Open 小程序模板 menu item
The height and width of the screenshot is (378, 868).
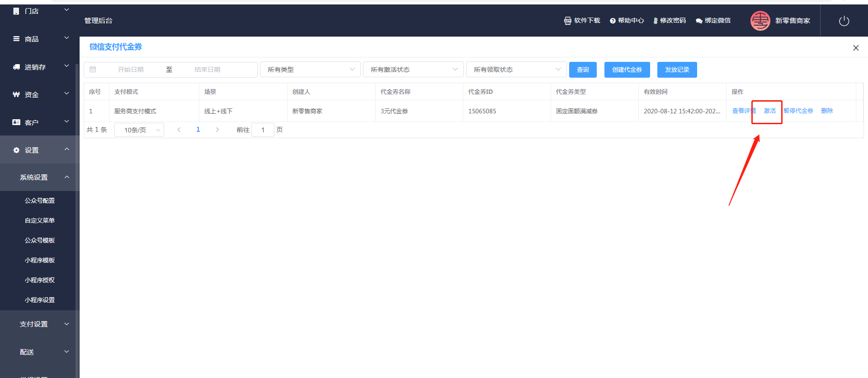tap(40, 260)
